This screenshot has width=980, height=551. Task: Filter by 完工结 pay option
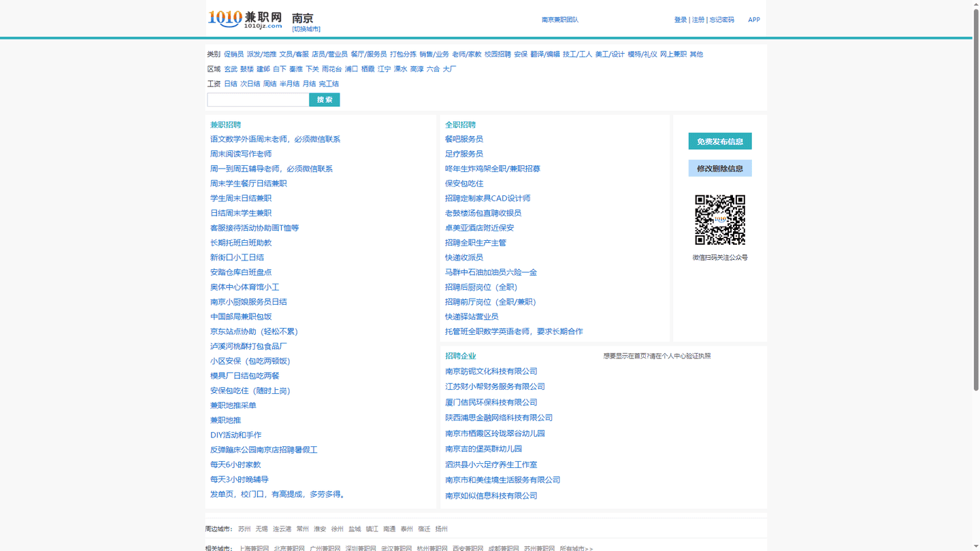click(x=329, y=84)
